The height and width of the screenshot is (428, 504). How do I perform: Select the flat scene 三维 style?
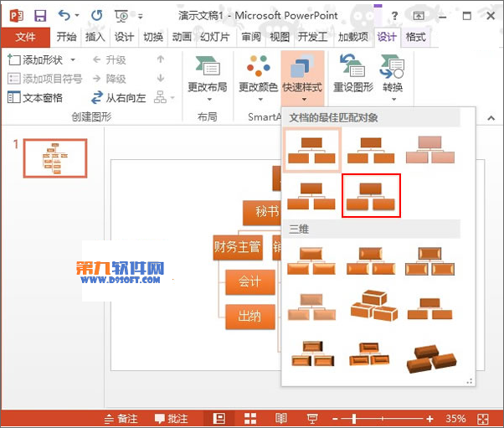[x=430, y=308]
